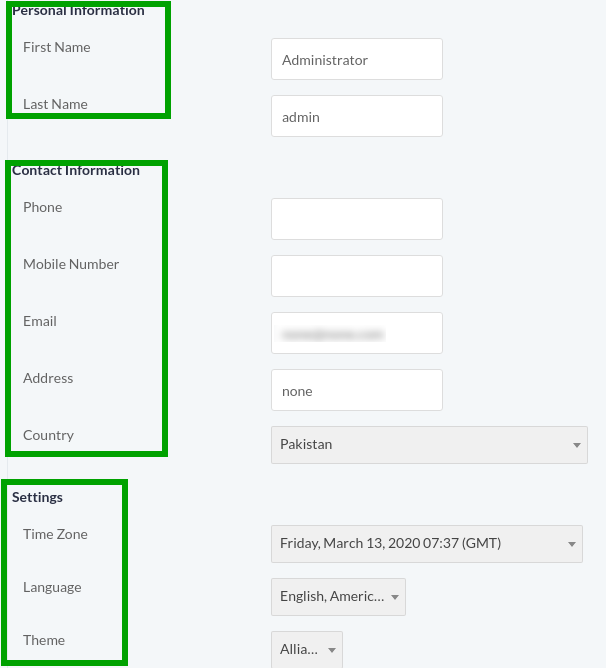The width and height of the screenshot is (606, 668).
Task: Click the Contact Information section heading
Action: [76, 171]
